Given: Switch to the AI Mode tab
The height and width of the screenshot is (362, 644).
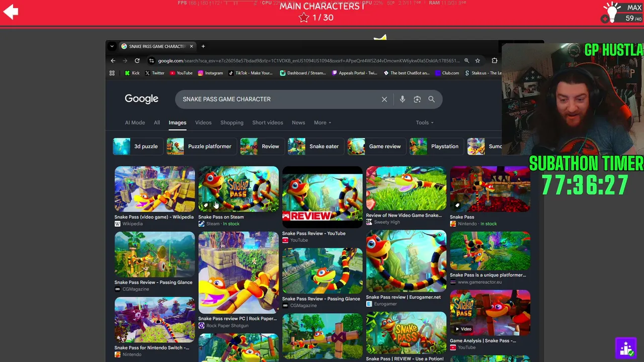Looking at the screenshot, I should click(x=135, y=123).
